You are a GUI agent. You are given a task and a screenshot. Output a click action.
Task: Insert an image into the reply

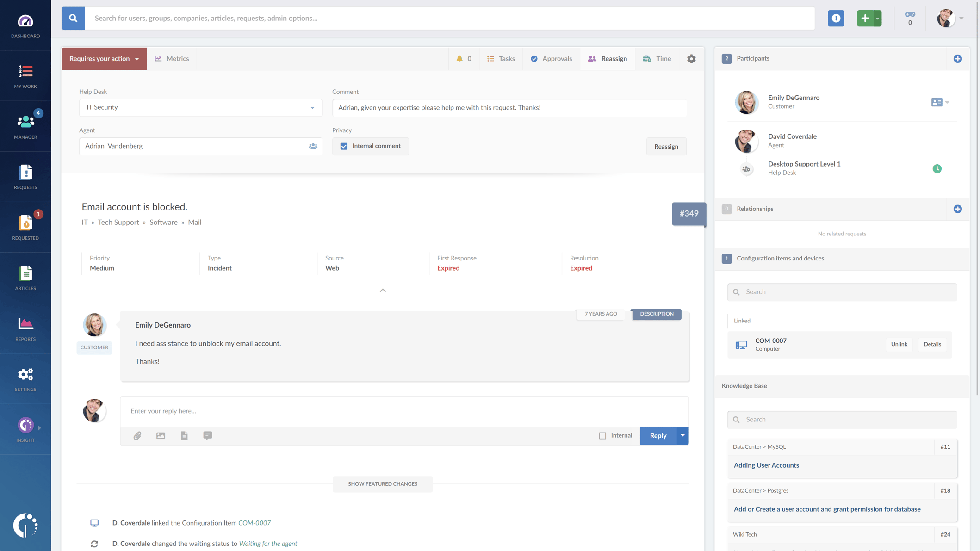pyautogui.click(x=161, y=435)
